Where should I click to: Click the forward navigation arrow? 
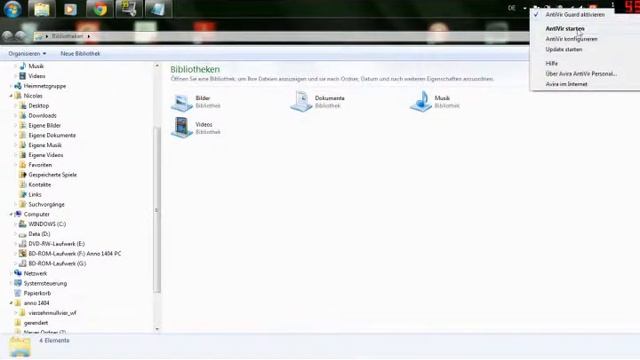pos(20,36)
